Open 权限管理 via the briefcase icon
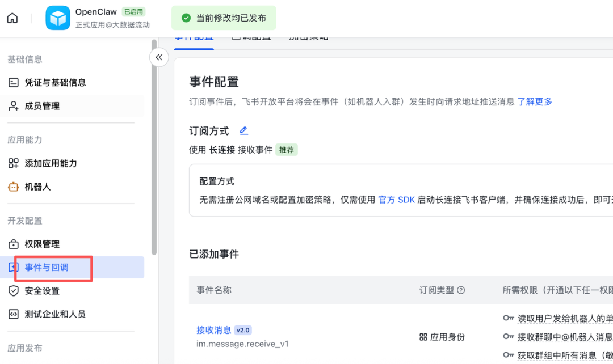The image size is (613, 364). (x=14, y=244)
